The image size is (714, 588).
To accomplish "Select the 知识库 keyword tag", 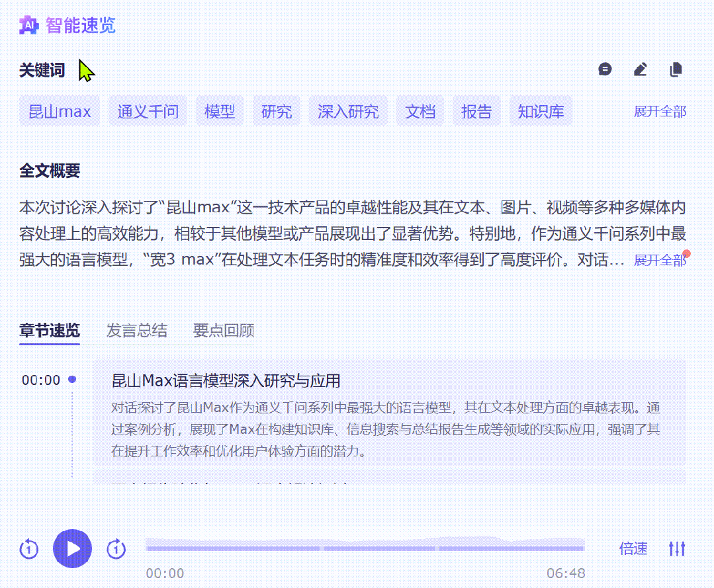I will [541, 110].
